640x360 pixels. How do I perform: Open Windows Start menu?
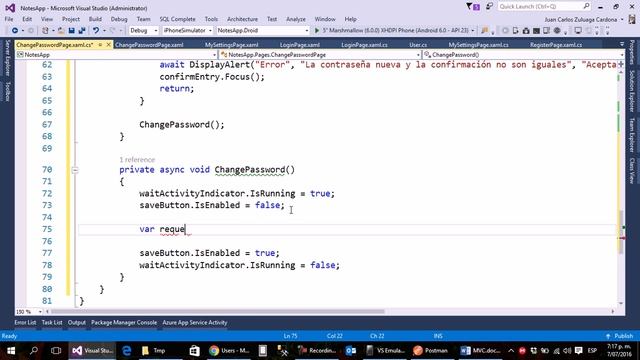click(x=11, y=351)
